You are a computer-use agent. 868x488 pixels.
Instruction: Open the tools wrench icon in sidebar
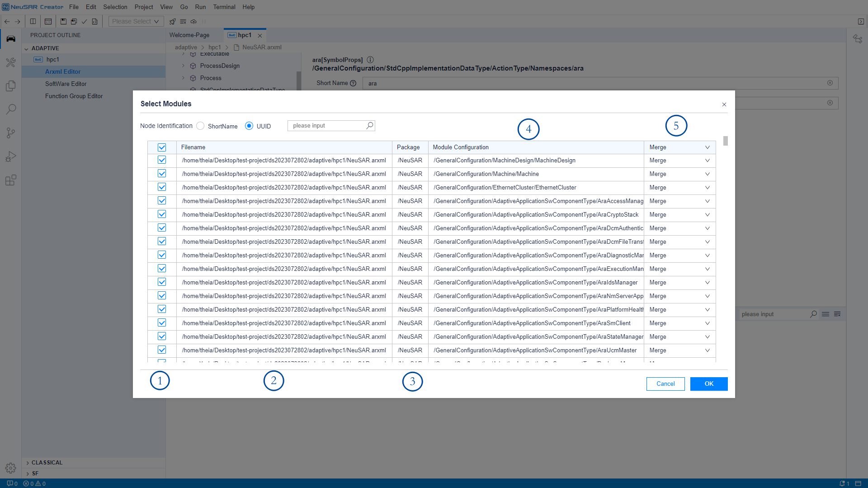[x=11, y=62]
